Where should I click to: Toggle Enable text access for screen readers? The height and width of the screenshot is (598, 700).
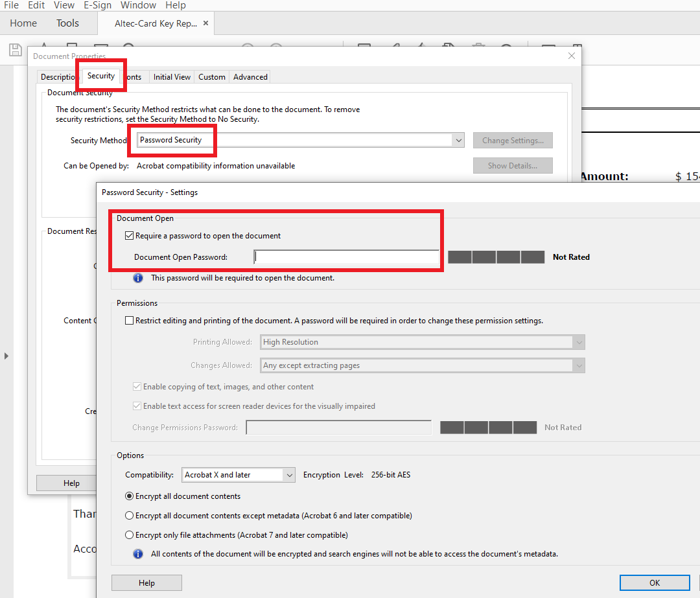pyautogui.click(x=137, y=406)
